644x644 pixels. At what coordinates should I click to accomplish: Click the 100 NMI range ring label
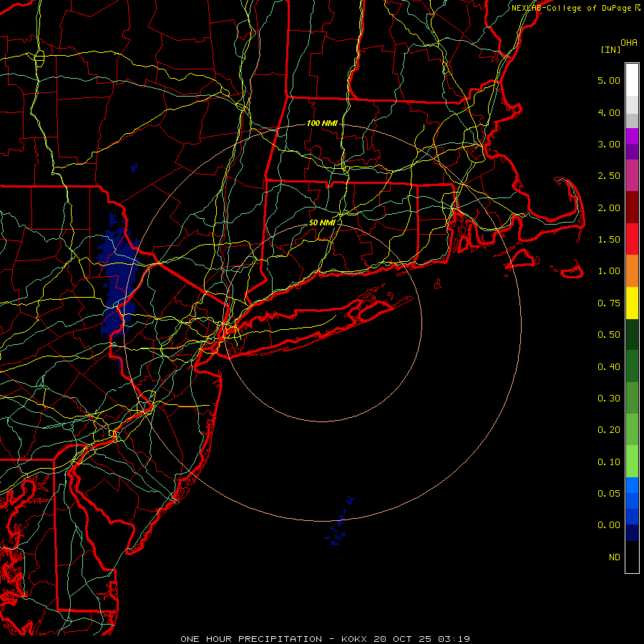point(322,123)
